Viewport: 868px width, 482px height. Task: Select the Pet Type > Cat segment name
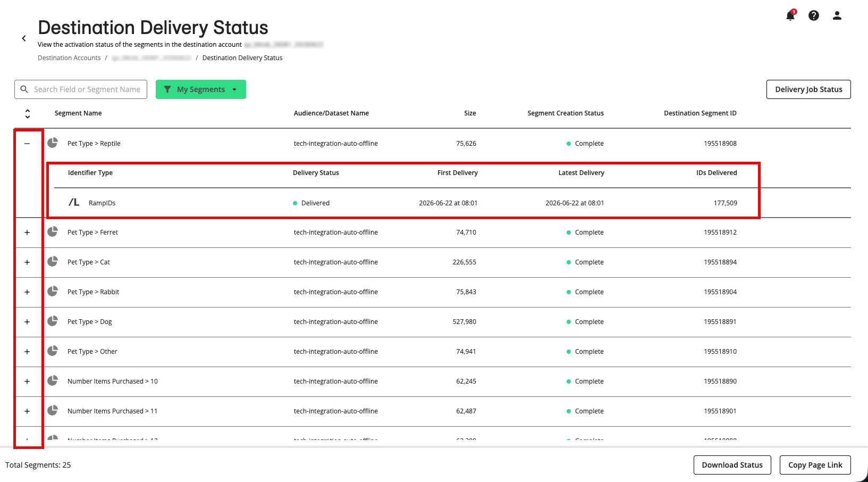pos(89,262)
